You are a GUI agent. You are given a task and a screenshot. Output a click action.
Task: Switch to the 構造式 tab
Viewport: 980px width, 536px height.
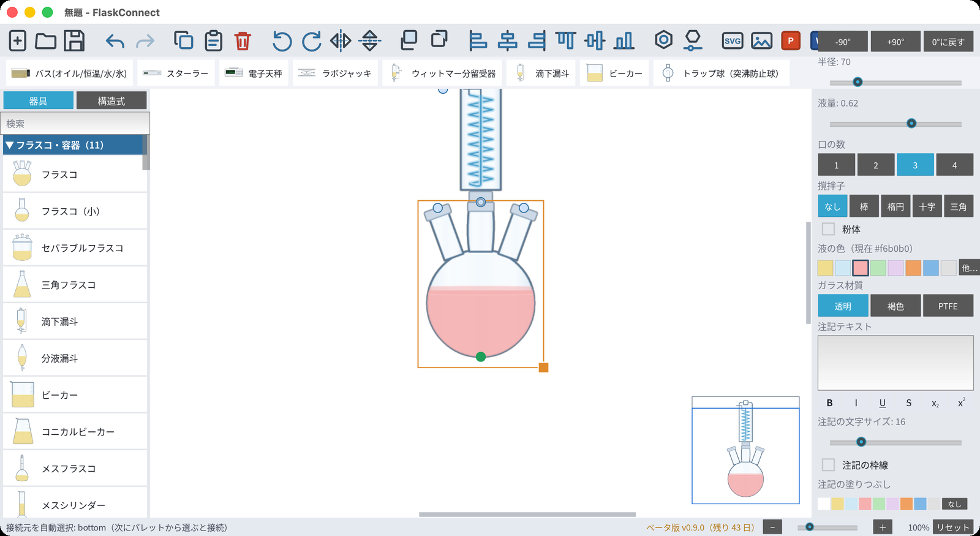pos(111,101)
